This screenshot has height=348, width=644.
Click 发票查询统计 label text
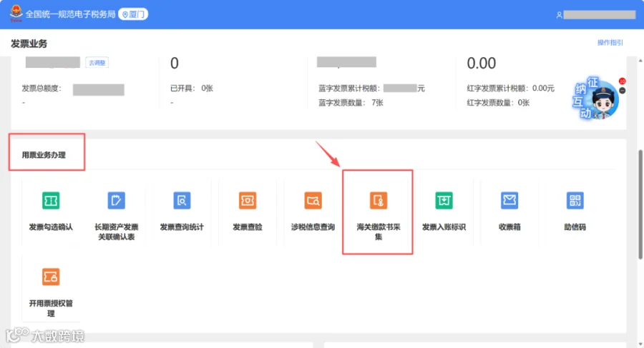click(x=182, y=227)
